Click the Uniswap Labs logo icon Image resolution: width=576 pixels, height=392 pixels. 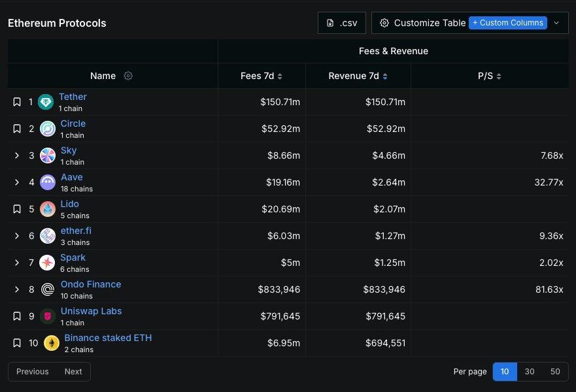[48, 316]
